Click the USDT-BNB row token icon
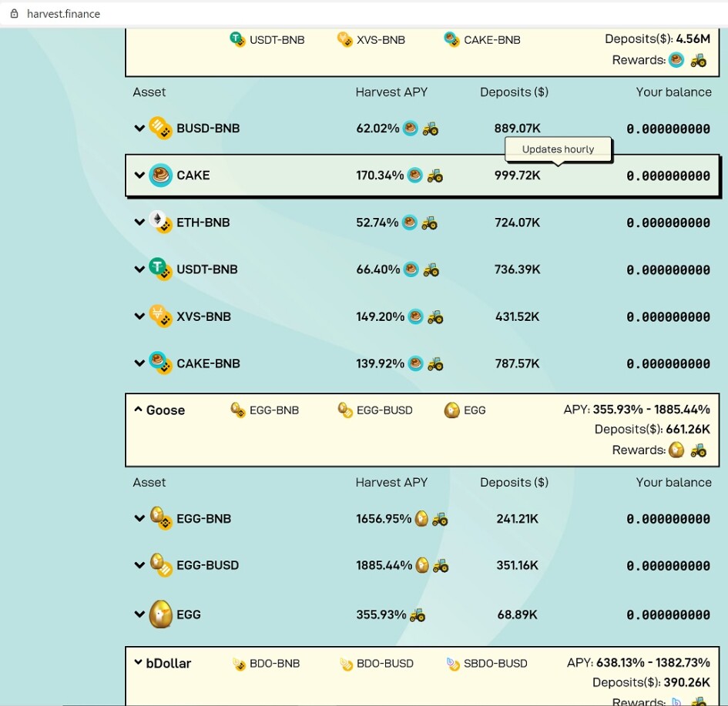Screen dimensions: 728x706 160,269
